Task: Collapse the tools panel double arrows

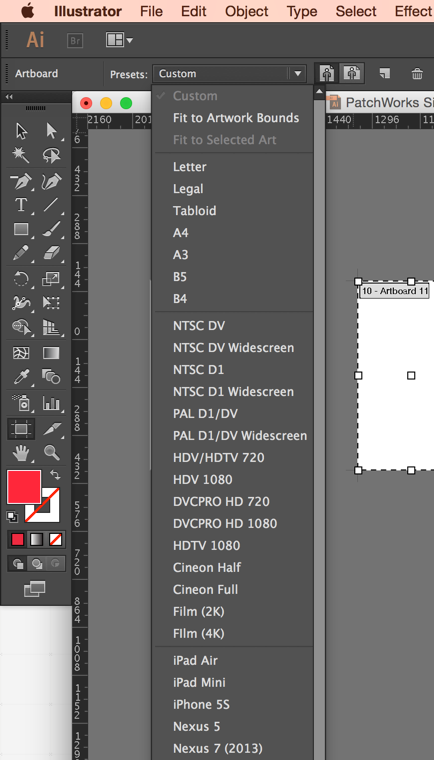Action: pyautogui.click(x=9, y=96)
